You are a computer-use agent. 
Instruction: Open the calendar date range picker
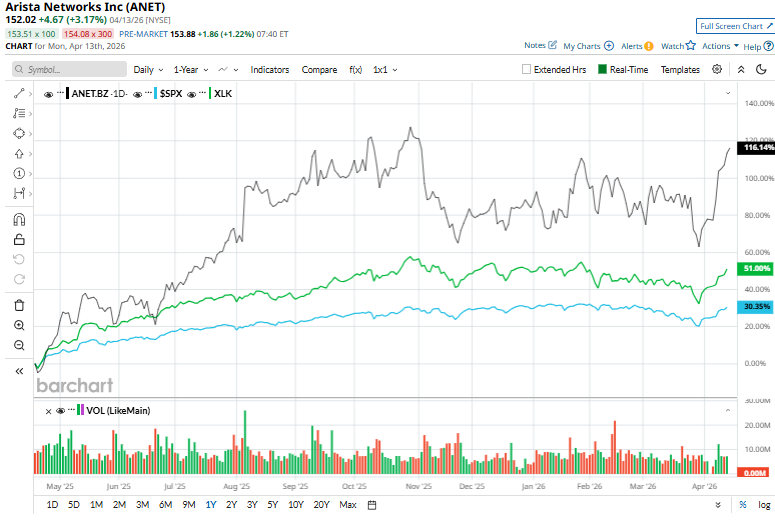[371, 505]
